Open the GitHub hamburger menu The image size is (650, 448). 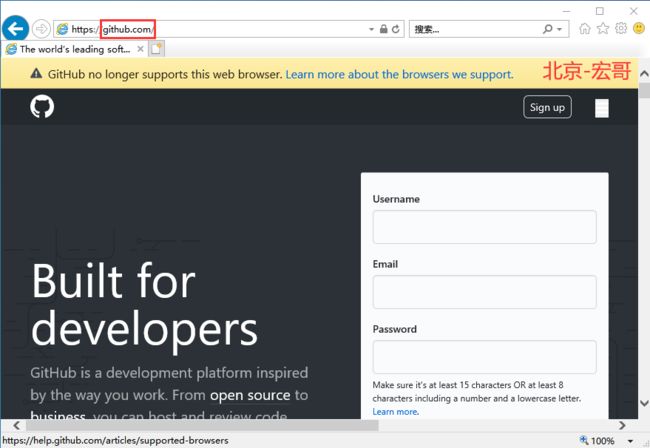[x=601, y=108]
